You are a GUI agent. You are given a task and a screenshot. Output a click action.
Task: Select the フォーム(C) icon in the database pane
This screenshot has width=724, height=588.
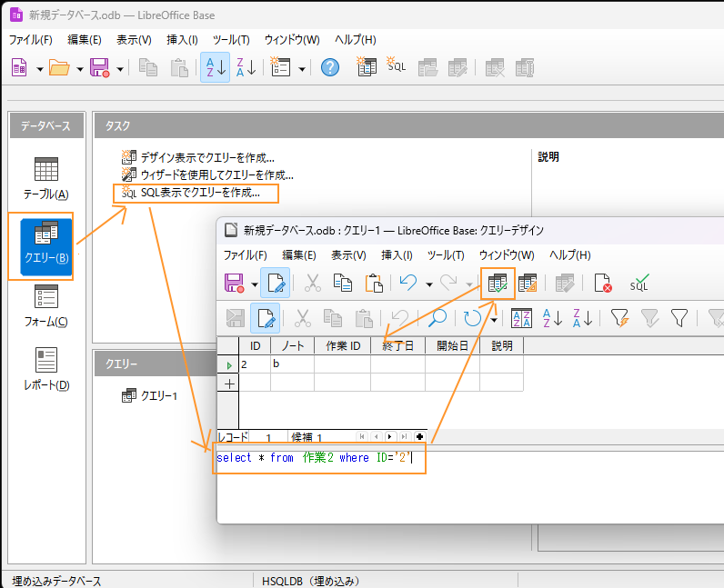[x=46, y=306]
